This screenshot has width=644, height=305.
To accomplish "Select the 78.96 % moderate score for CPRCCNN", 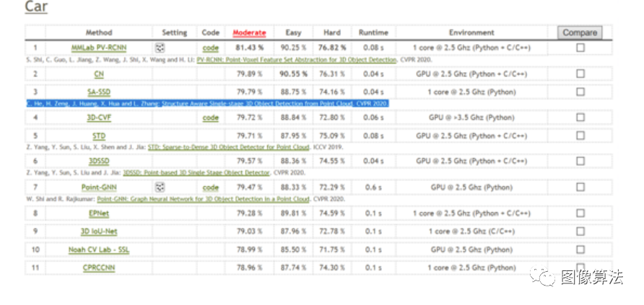I will pyautogui.click(x=249, y=268).
